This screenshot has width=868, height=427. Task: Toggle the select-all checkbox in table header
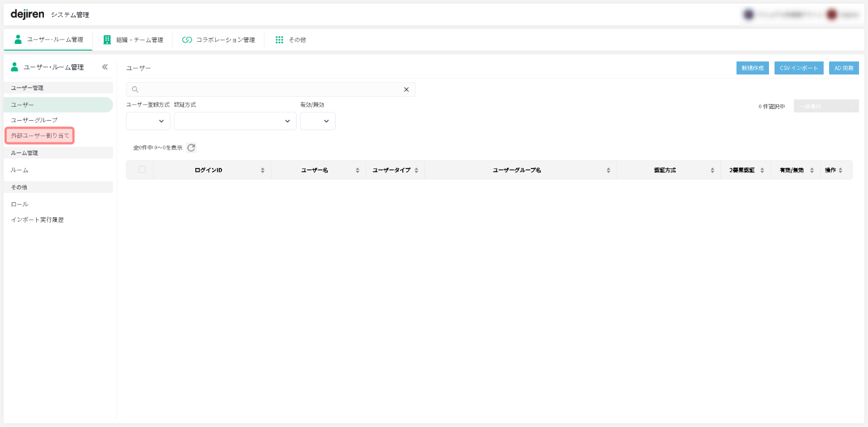point(142,170)
